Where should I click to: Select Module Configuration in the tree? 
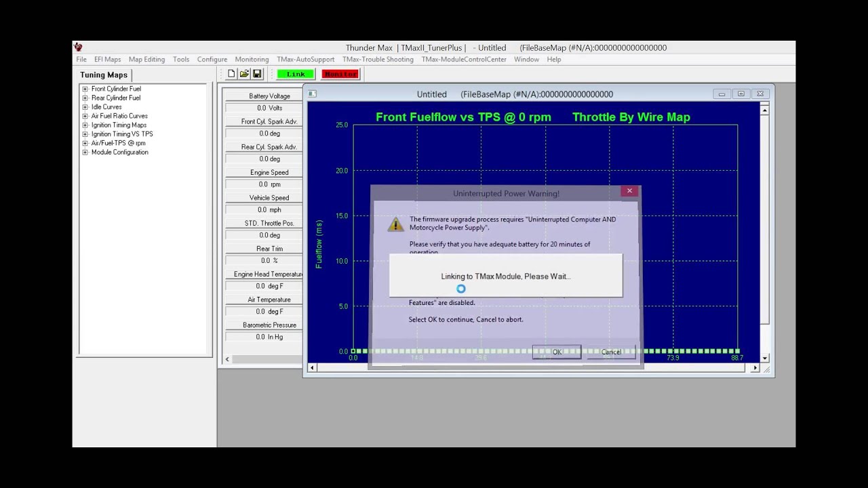[119, 152]
